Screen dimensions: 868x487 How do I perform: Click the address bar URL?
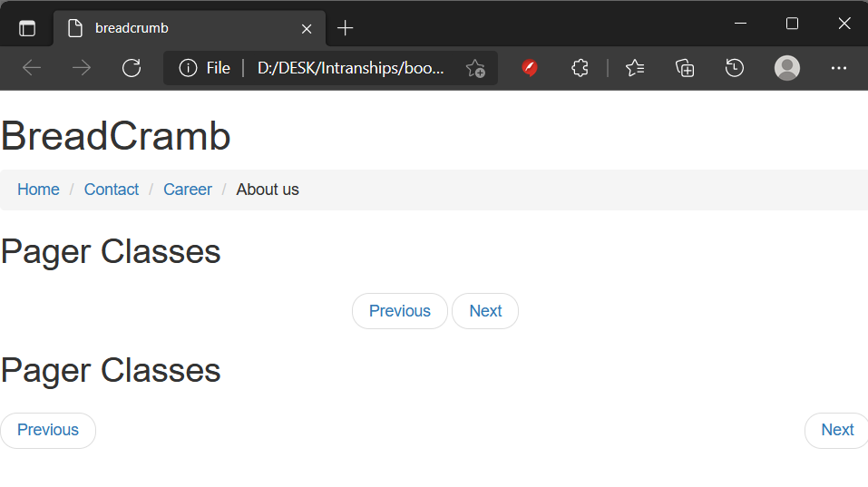[x=350, y=68]
